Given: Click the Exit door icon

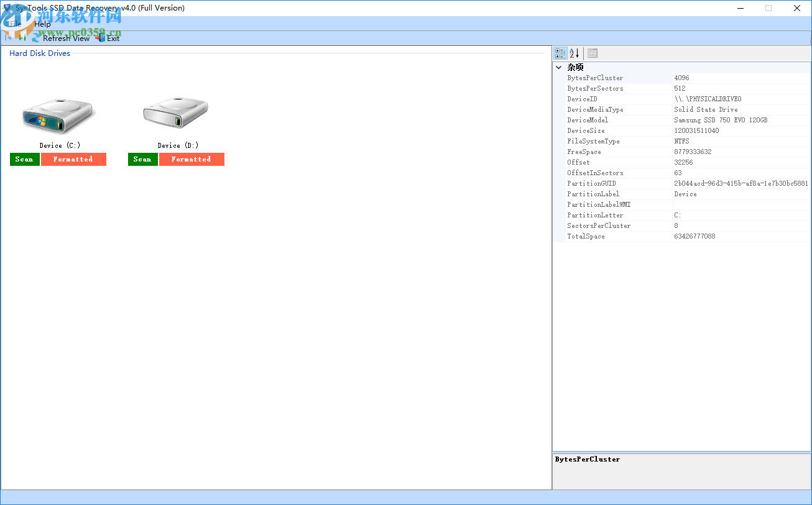Looking at the screenshot, I should tap(101, 38).
